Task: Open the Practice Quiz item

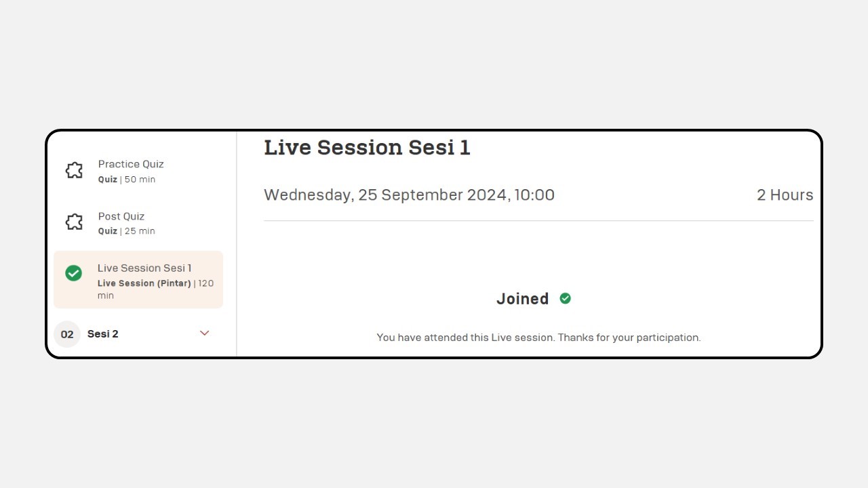Action: click(138, 171)
